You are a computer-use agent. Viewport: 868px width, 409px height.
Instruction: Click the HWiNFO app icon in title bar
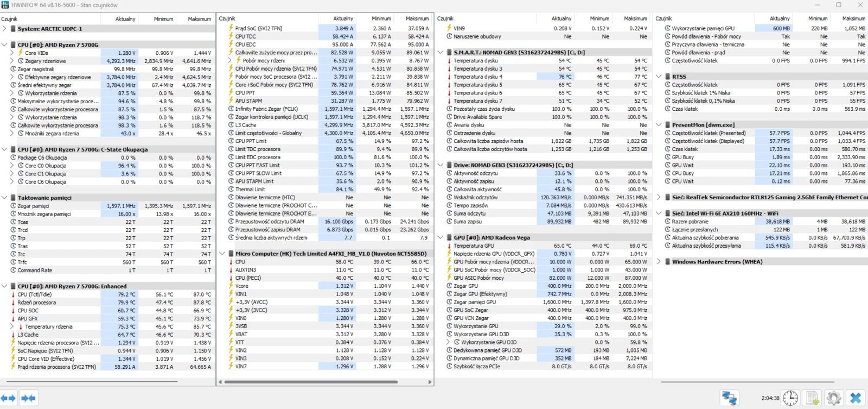click(x=5, y=5)
